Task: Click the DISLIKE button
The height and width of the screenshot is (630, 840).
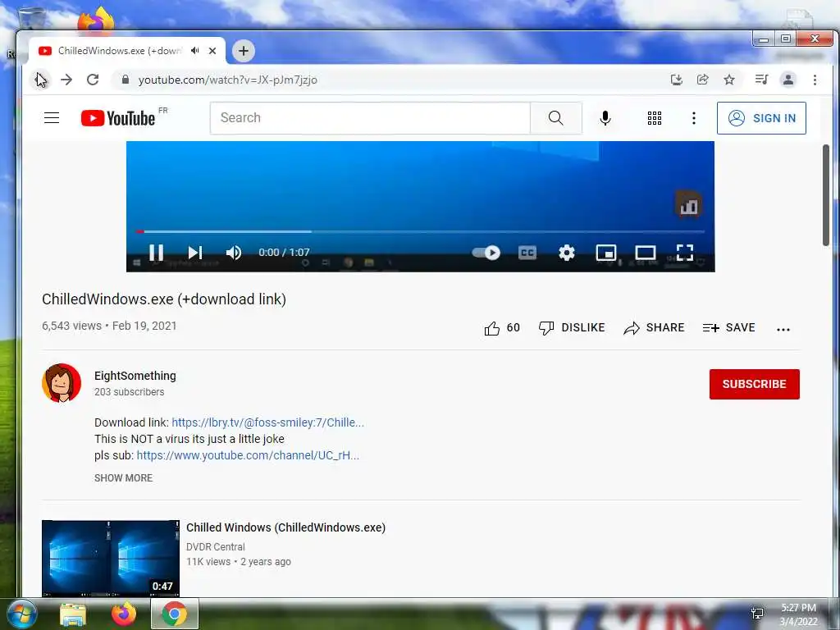Action: point(572,328)
